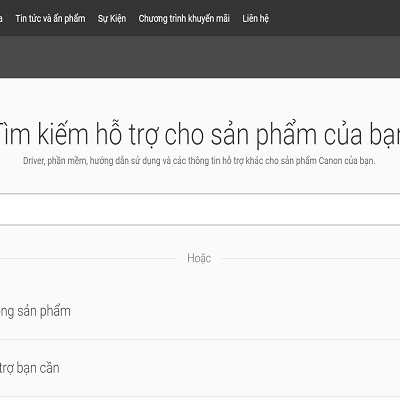Image resolution: width=400 pixels, height=400 pixels.
Task: Click the "Driver, phần mềm, hướng dẫn sử dụng" subtitle
Action: pos(199,161)
